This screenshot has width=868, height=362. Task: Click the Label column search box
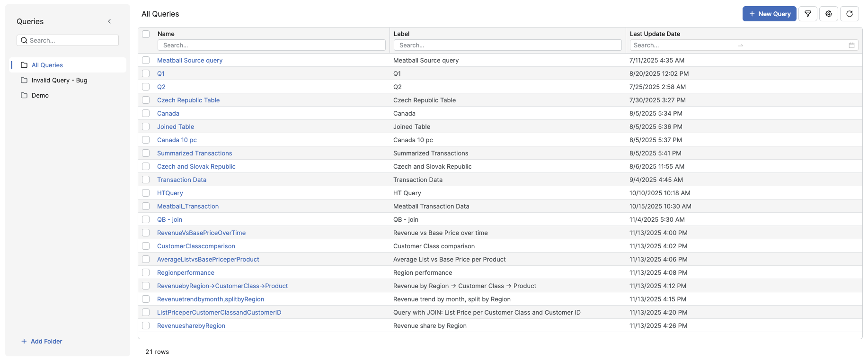507,45
